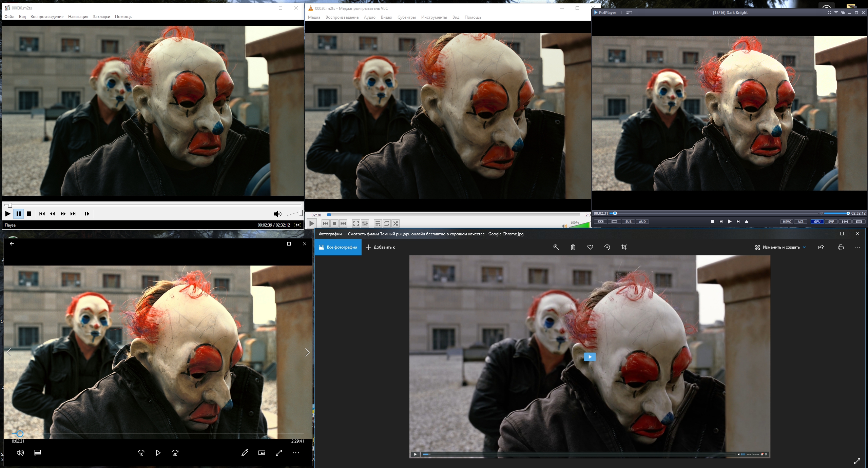
Task: Open the VLC 'Медиа' menu
Action: 314,17
